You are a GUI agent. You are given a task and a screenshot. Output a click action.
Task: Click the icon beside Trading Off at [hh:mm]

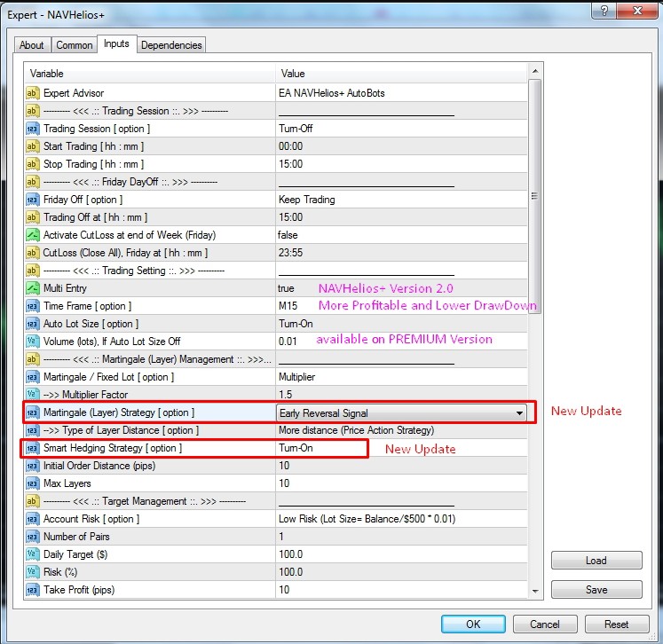[33, 217]
